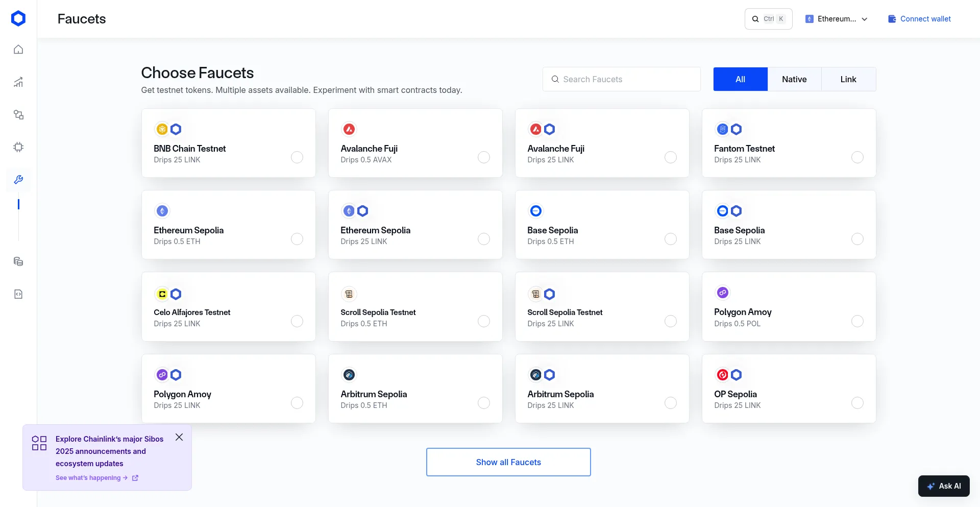
Task: Click the sparkle icon on the Ask AI button
Action: pyautogui.click(x=931, y=486)
